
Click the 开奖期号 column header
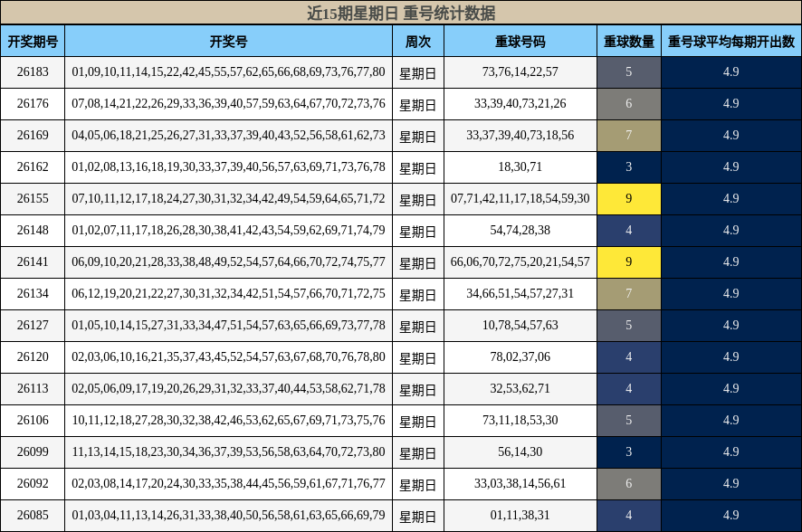[33, 42]
